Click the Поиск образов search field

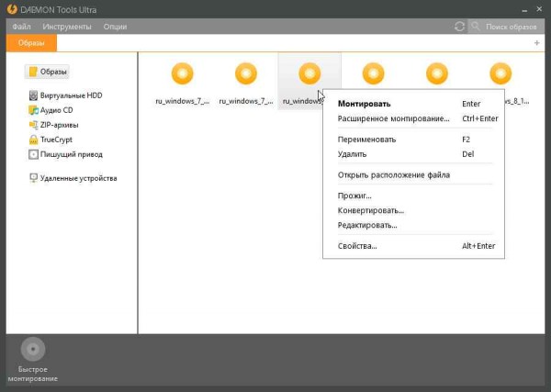coord(506,27)
